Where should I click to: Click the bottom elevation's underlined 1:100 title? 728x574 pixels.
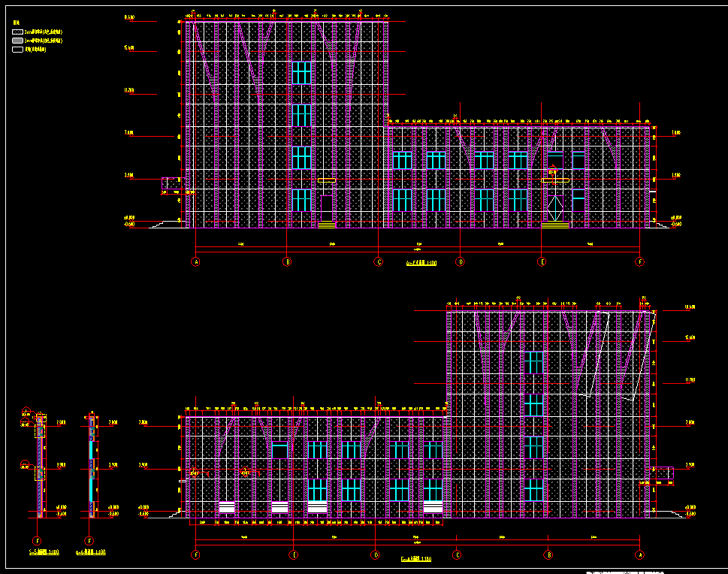point(415,559)
